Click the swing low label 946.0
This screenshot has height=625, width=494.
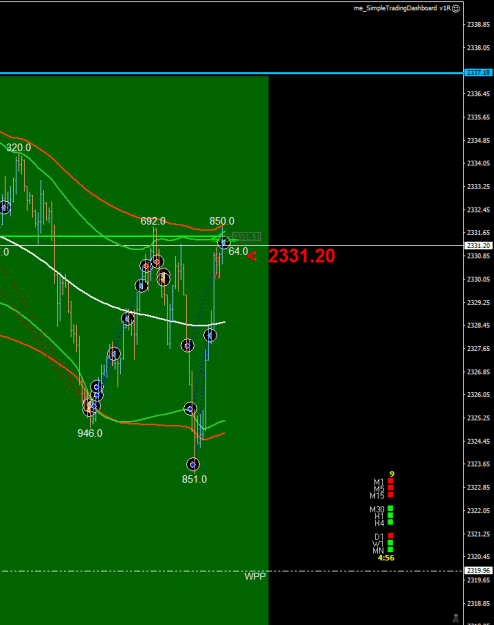tap(90, 433)
